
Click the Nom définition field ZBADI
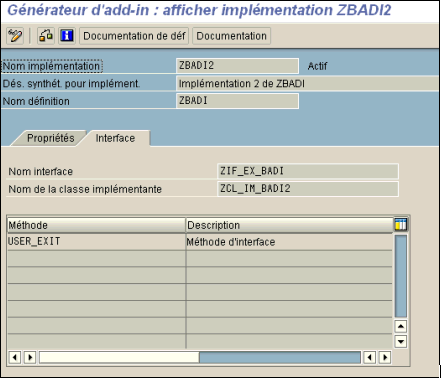[x=237, y=101]
